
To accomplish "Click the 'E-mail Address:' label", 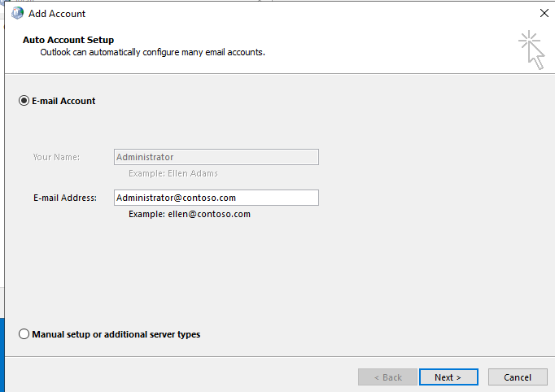I will coord(65,198).
